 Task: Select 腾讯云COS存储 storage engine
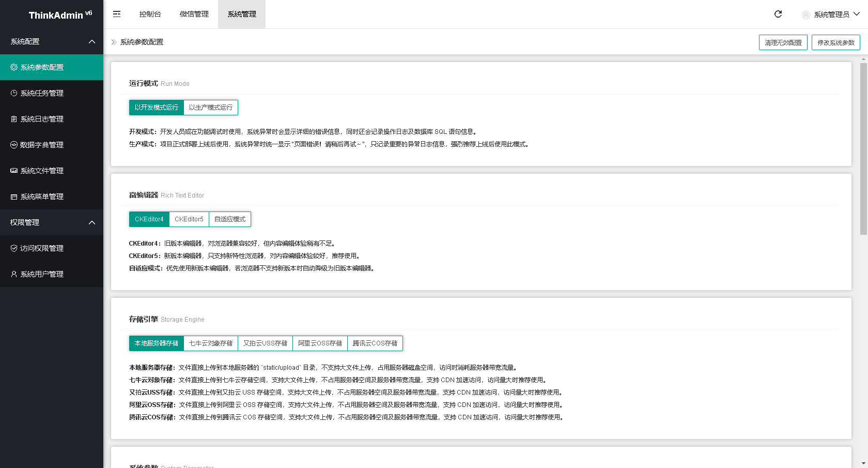[x=375, y=343]
